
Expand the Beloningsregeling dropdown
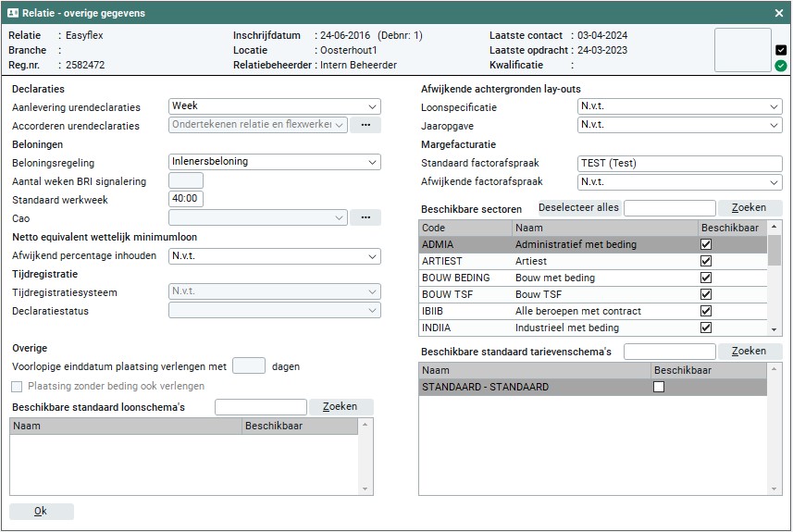coord(275,162)
